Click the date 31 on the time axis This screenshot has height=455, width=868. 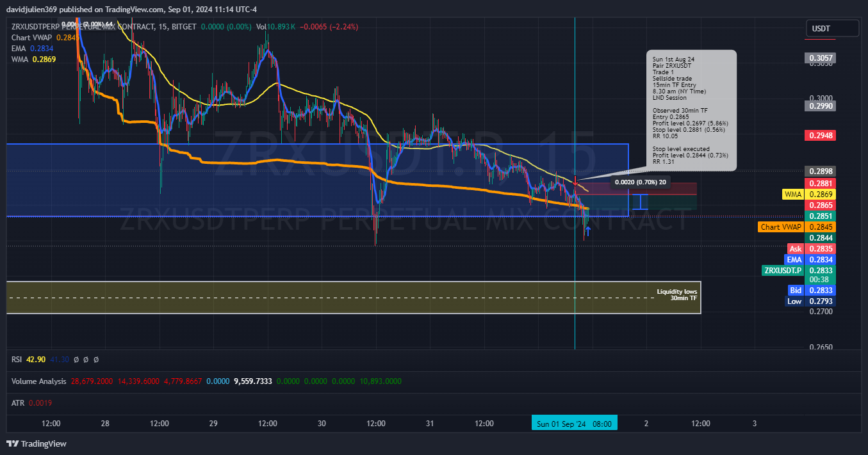pyautogui.click(x=430, y=424)
